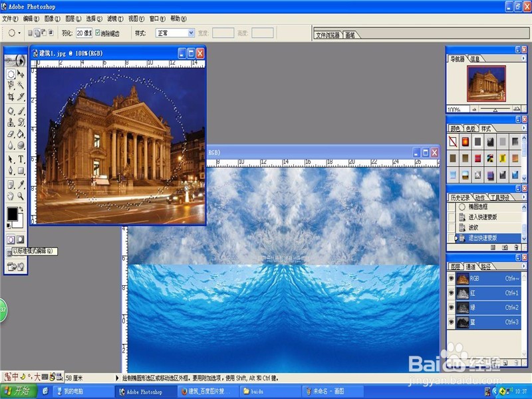Select the Elliptical Marquee tool in toolbox

point(11,74)
